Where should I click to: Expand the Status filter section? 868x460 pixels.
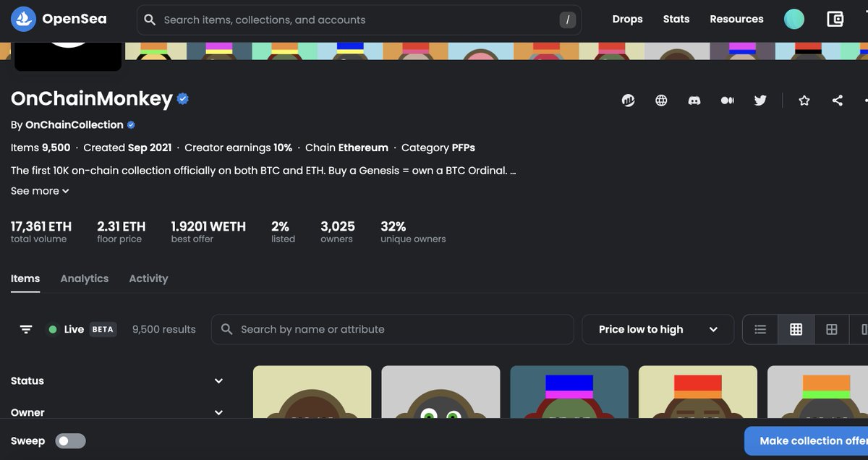pos(117,380)
